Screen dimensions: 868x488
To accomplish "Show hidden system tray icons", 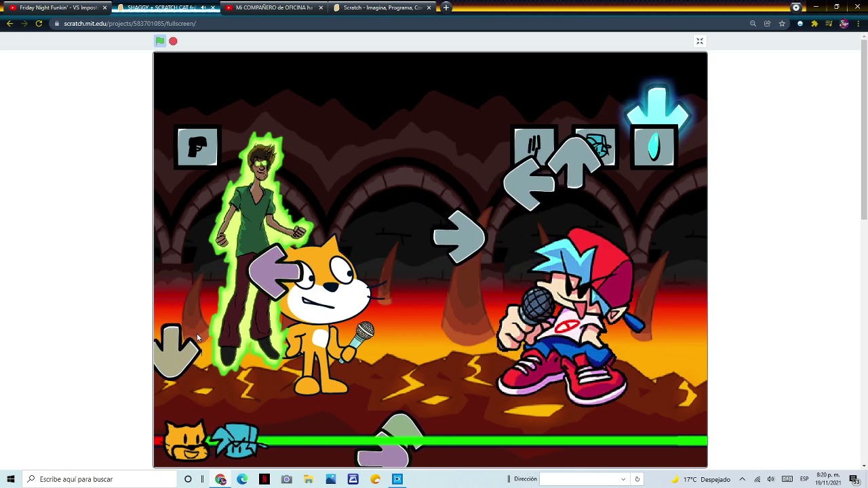I will [x=742, y=479].
